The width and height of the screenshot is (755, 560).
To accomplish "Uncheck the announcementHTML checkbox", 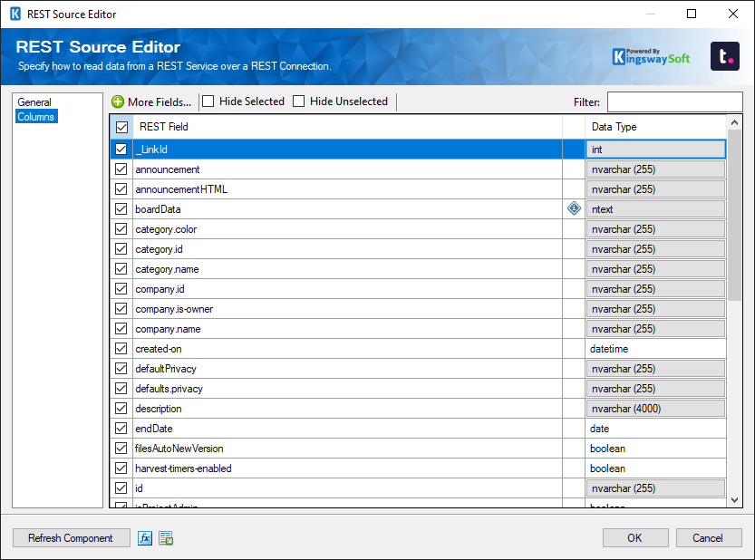I will (121, 189).
